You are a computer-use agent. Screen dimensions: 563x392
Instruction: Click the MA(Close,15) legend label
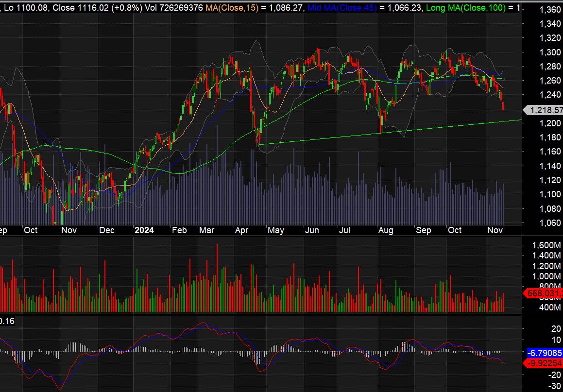(232, 8)
